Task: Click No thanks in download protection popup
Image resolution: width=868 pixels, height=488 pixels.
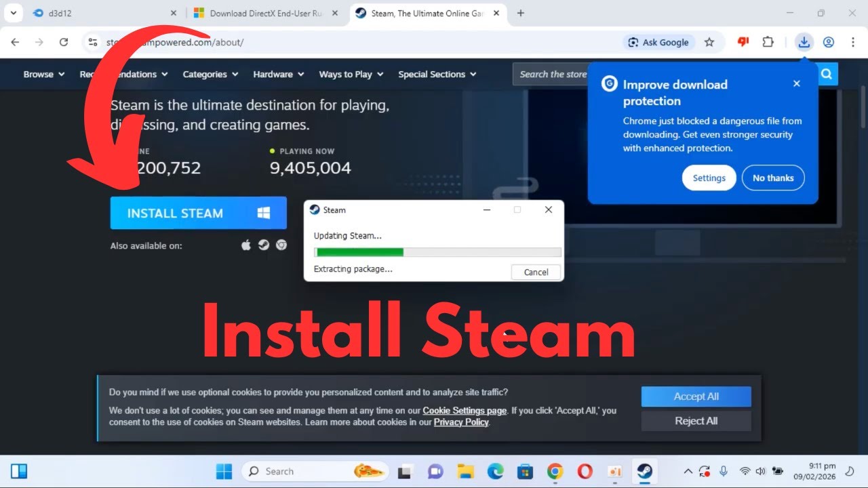Action: click(x=773, y=178)
